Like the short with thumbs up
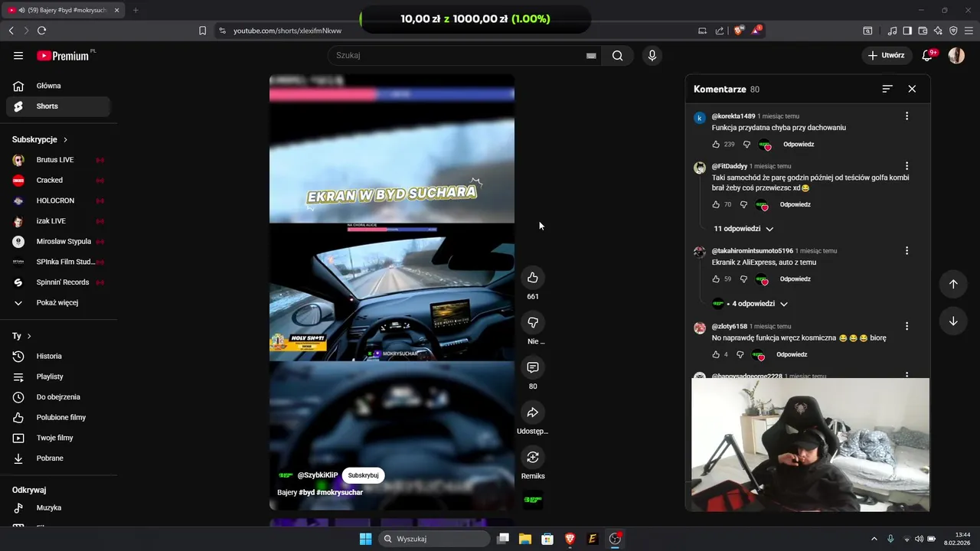Viewport: 980px width, 551px height. 533,277
